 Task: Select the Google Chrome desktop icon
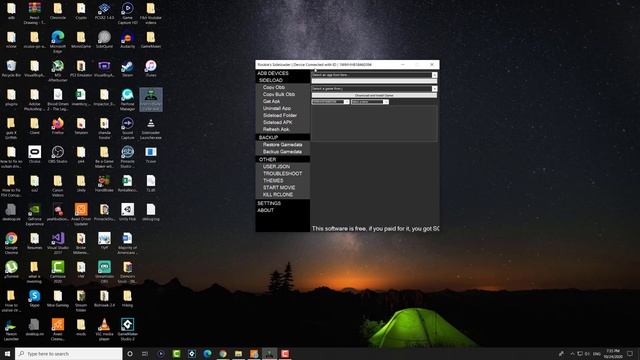coord(11,243)
